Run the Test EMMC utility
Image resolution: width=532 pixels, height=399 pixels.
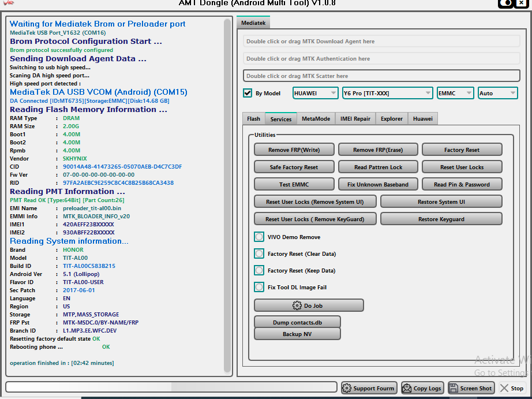pyautogui.click(x=294, y=184)
